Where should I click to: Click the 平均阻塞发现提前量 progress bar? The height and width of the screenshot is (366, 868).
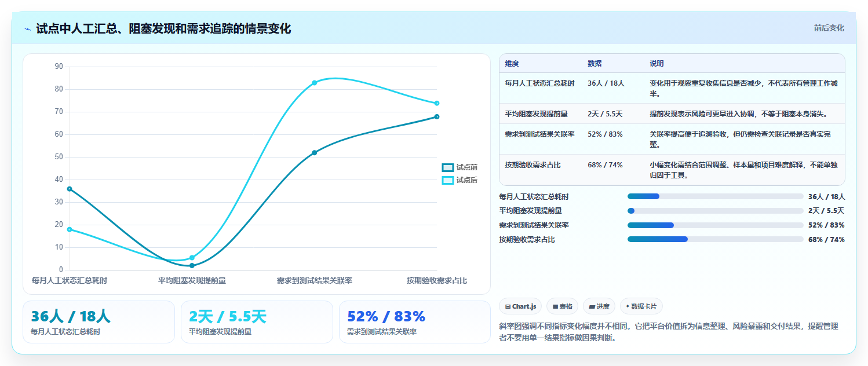tap(715, 211)
